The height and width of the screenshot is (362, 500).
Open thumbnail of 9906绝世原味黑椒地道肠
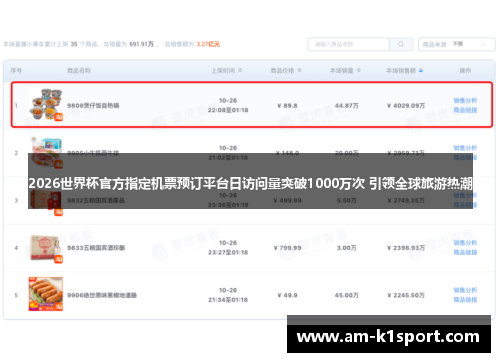tap(46, 294)
